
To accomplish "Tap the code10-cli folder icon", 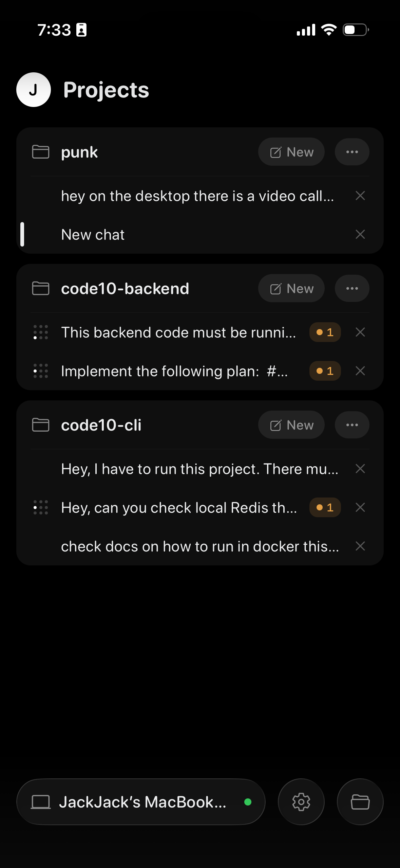I will (x=41, y=425).
